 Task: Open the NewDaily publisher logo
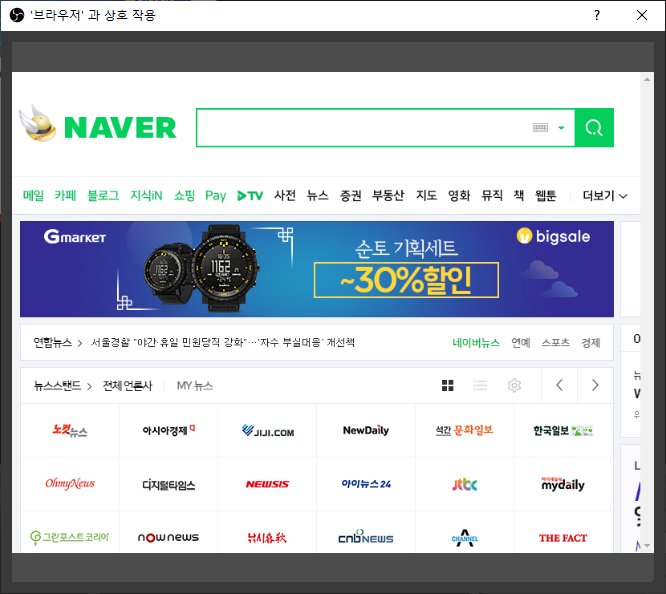coord(366,430)
